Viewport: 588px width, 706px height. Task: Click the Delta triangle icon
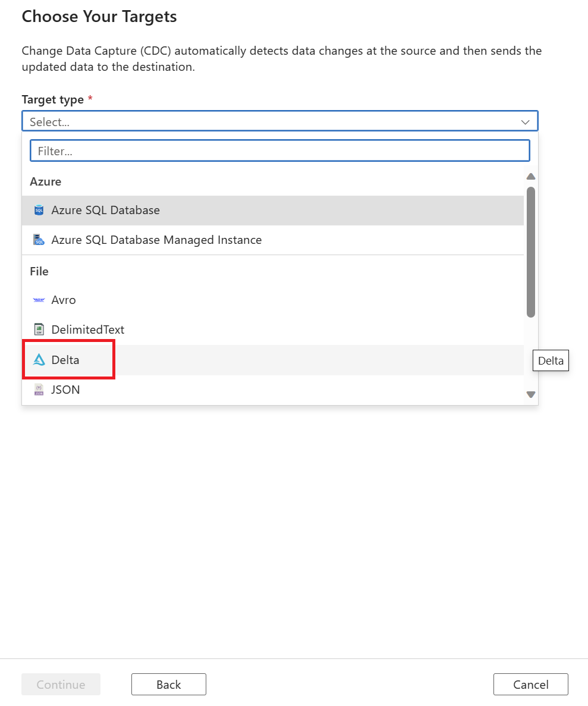pos(38,359)
